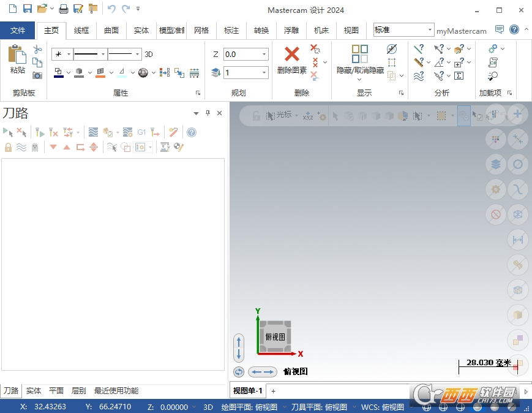Click the 俯视图 gnomon cube
Screen dimensions: 532x413
(275, 336)
